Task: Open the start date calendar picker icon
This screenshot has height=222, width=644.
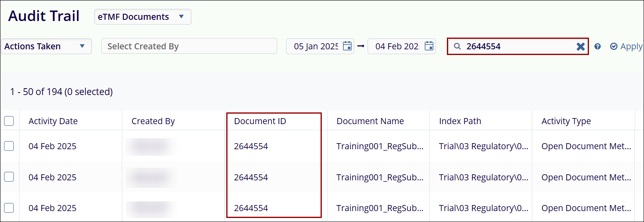Action: [x=347, y=46]
